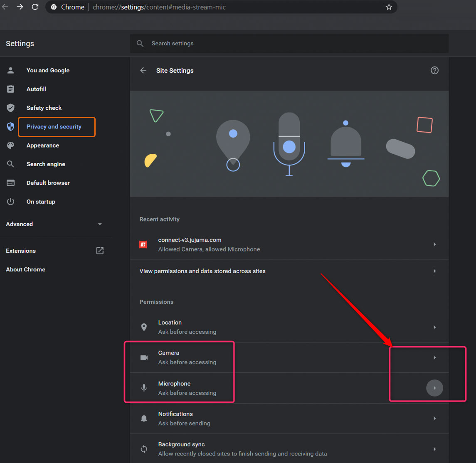Screen dimensions: 476x463
Task: Click the highlighted Microphone row arrow
Action: (x=435, y=388)
